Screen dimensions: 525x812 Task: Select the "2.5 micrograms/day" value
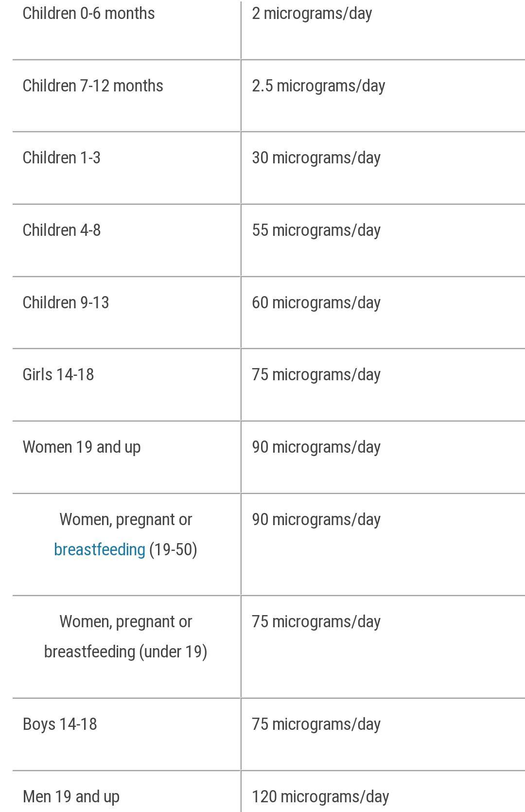pyautogui.click(x=318, y=86)
